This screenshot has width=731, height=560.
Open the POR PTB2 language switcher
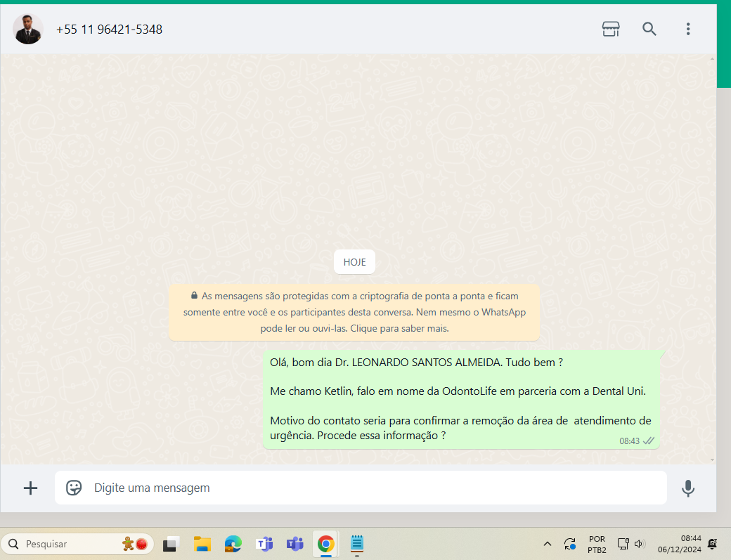click(x=597, y=544)
